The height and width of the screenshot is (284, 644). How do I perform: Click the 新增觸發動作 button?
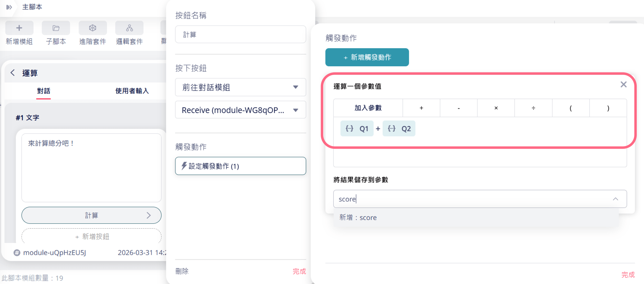pyautogui.click(x=367, y=57)
